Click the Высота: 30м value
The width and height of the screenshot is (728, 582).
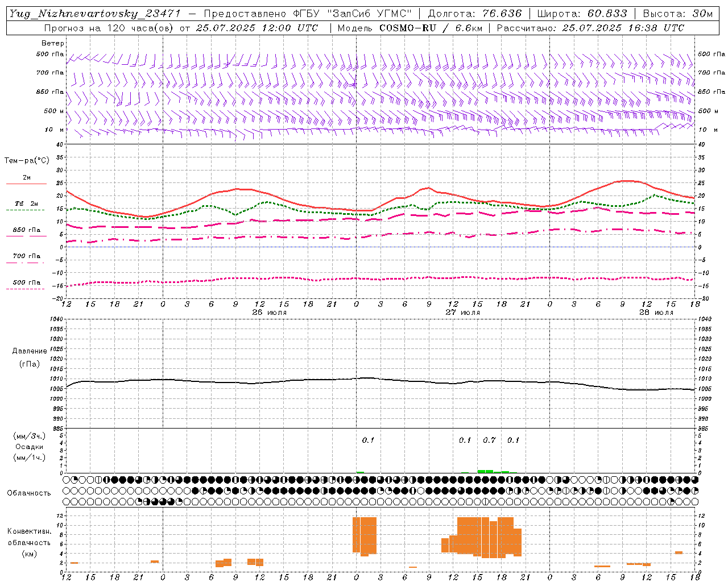coord(677,14)
